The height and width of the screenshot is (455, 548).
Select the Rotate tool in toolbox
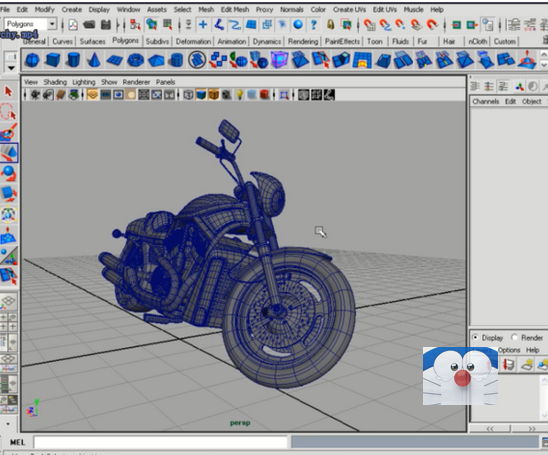coord(9,173)
